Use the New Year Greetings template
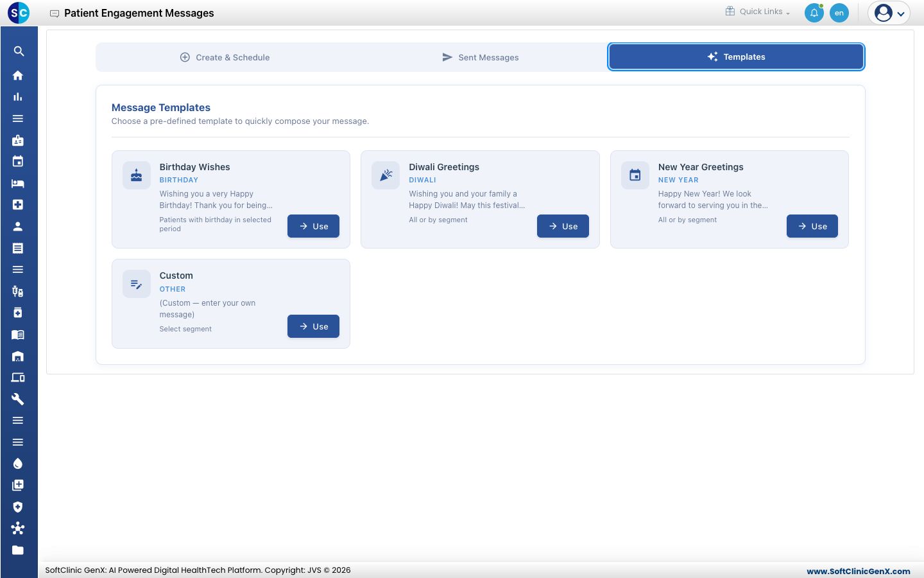This screenshot has height=578, width=924. pyautogui.click(x=812, y=226)
